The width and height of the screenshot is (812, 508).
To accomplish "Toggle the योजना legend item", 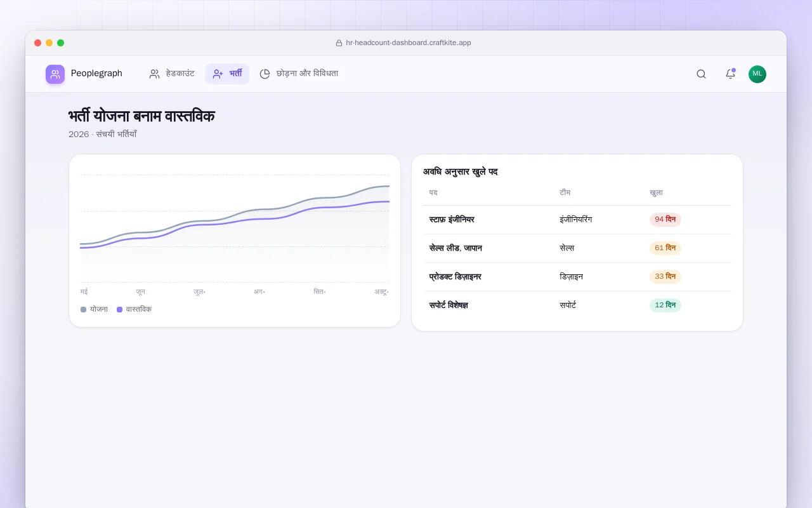I will coord(94,309).
